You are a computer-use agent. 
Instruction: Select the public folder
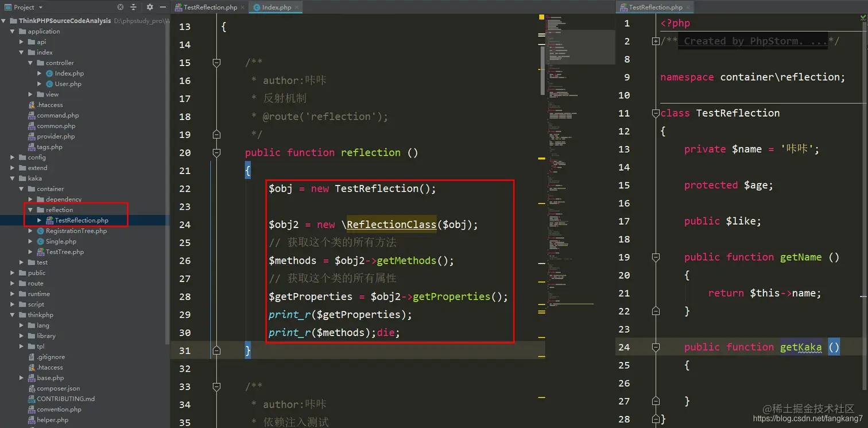pyautogui.click(x=37, y=273)
